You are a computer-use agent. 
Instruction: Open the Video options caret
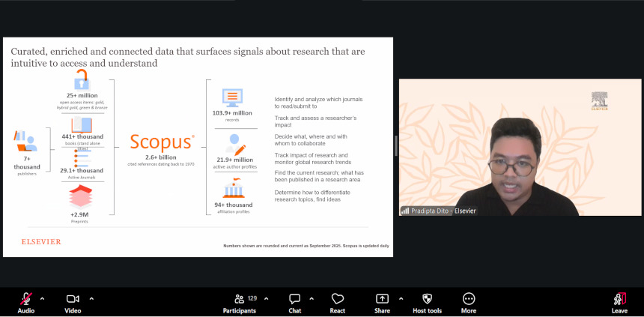[x=91, y=298]
